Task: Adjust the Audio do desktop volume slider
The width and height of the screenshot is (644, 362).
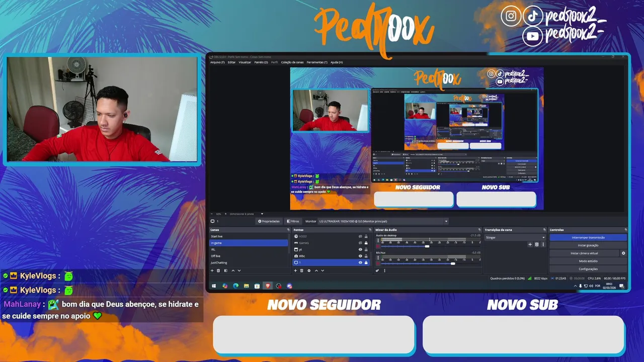Action: coord(427,246)
